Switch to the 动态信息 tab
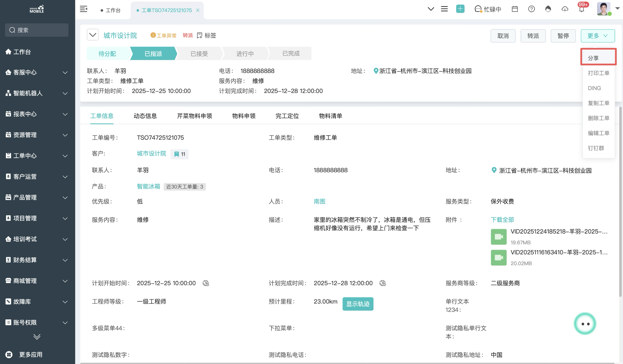Viewport: 623px width, 364px height. pyautogui.click(x=145, y=116)
